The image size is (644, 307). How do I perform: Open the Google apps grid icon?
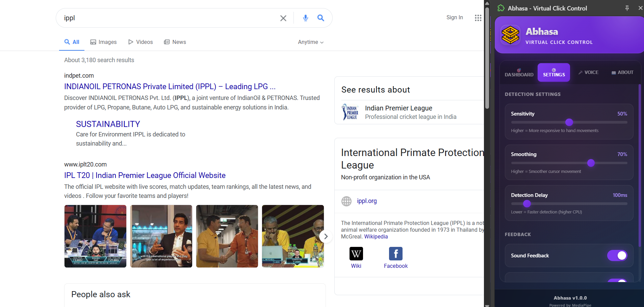478,18
